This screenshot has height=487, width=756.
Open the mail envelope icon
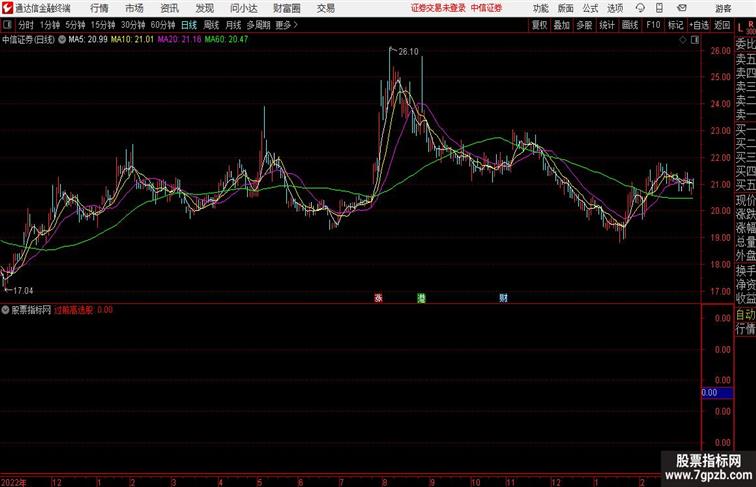click(x=682, y=8)
